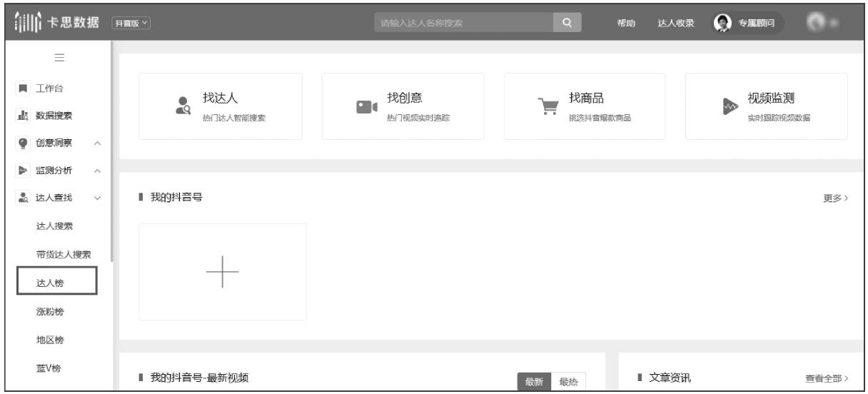Open 达人榜 submenu item
This screenshot has width=868, height=394.
(56, 280)
